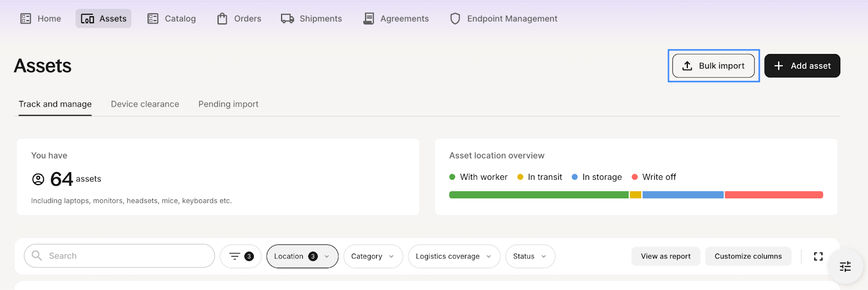Open the Logistics coverage dropdown
Screen dimensions: 868x290
(x=454, y=256)
